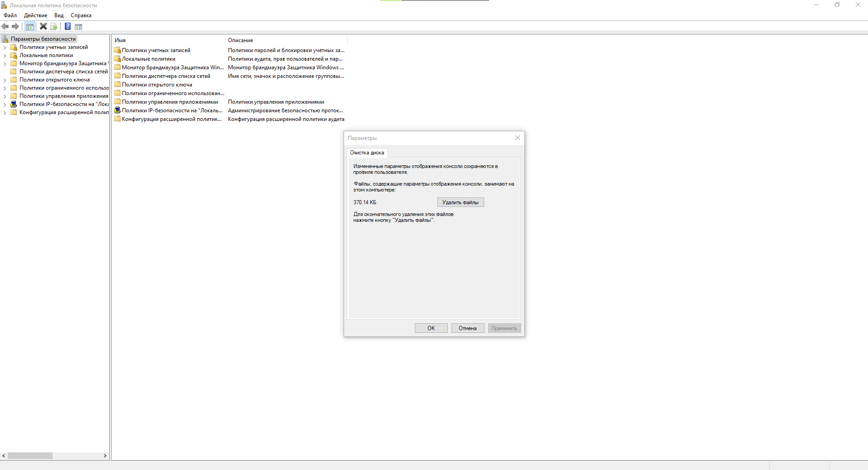Image resolution: width=868 pixels, height=470 pixels.
Task: Click the horizontal scrollbar below the tree
Action: (x=30, y=456)
